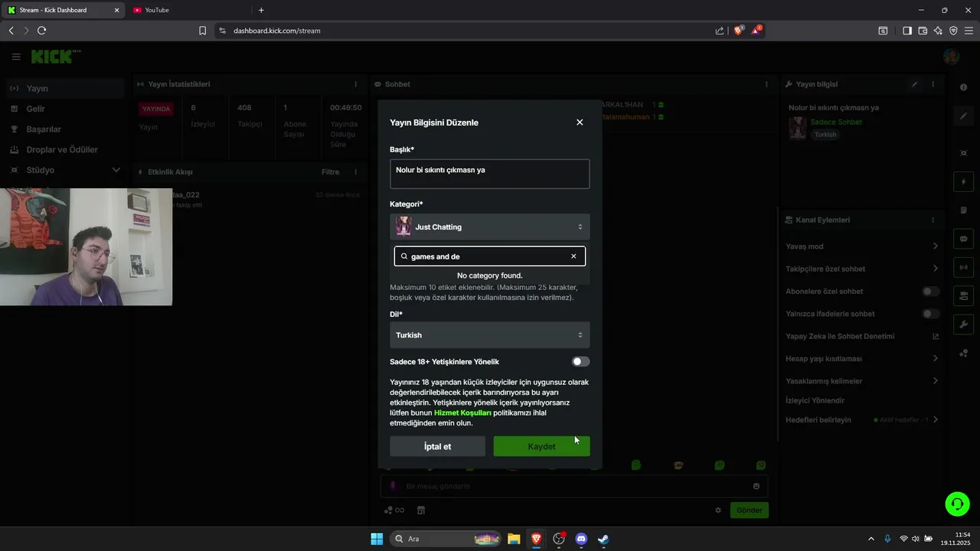The width and height of the screenshot is (980, 551).
Task: Send chat with Gönder button
Action: (749, 510)
